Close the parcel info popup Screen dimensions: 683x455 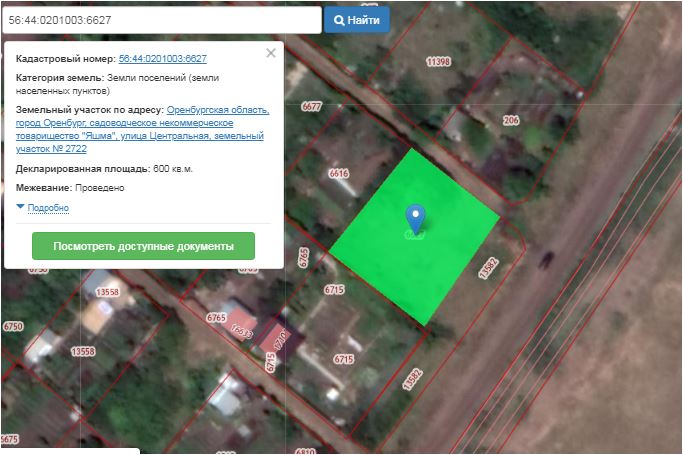[x=270, y=54]
